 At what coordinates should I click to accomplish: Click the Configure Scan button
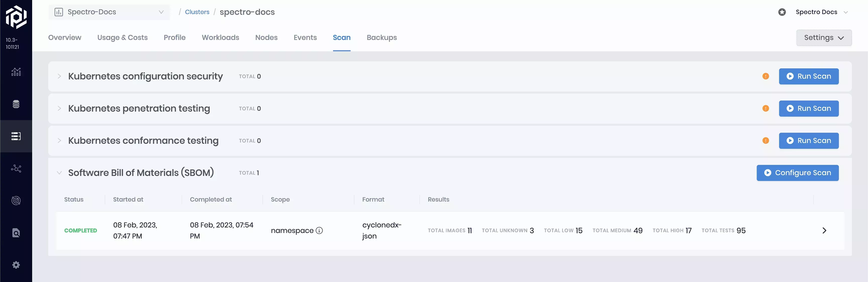coord(797,173)
